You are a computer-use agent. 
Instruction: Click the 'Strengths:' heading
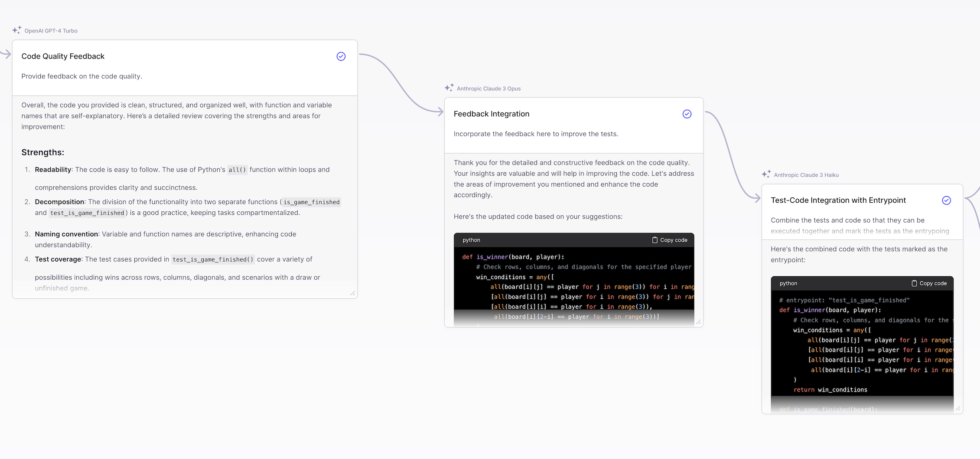[43, 152]
